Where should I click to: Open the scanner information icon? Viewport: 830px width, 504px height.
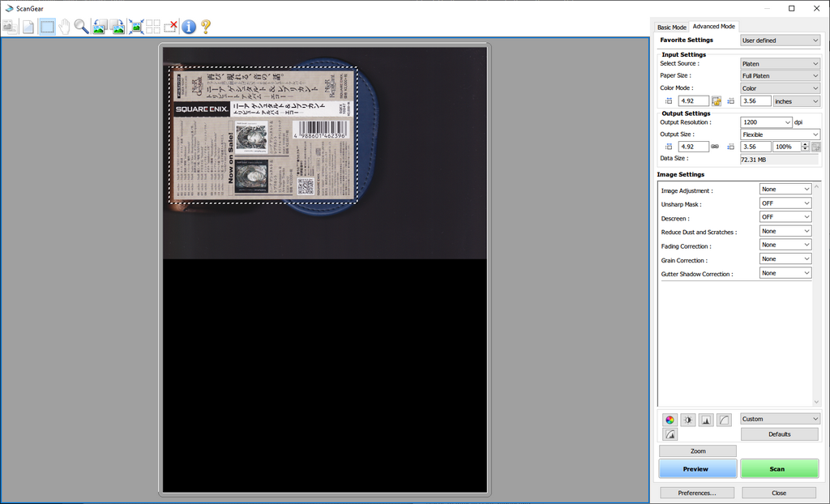coord(189,27)
